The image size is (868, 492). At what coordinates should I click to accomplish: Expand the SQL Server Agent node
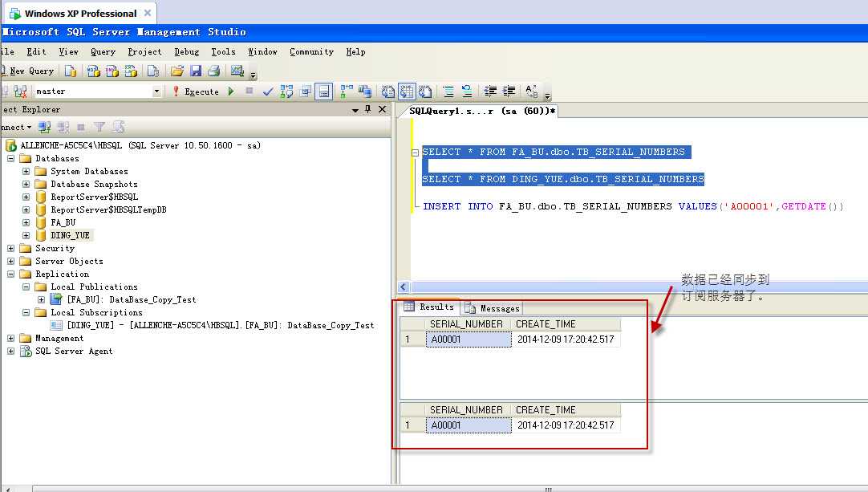tap(10, 352)
